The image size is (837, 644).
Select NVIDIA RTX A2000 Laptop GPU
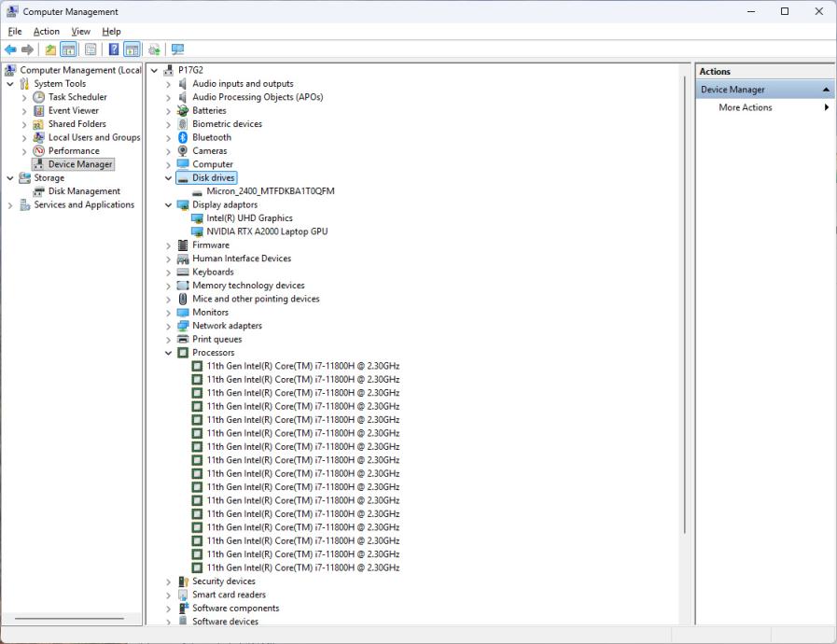point(267,231)
